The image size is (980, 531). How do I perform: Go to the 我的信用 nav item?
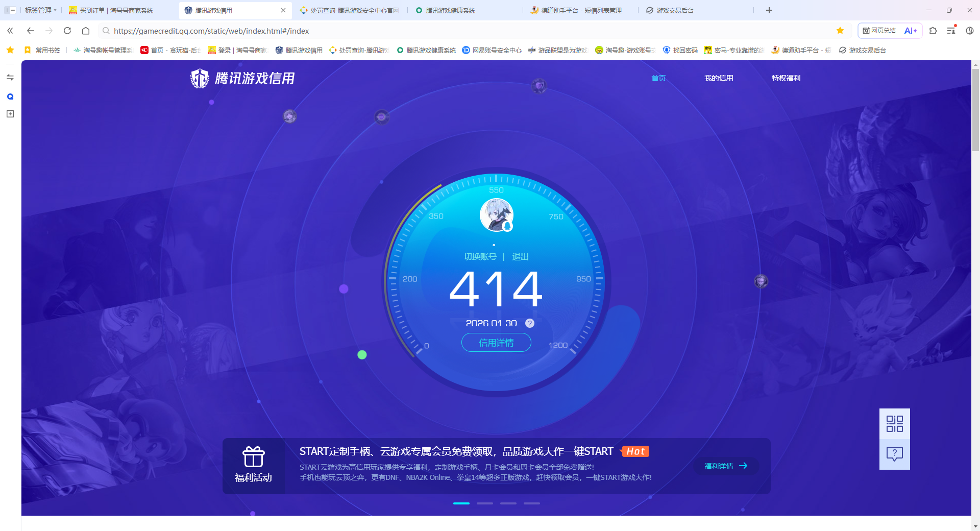click(719, 78)
